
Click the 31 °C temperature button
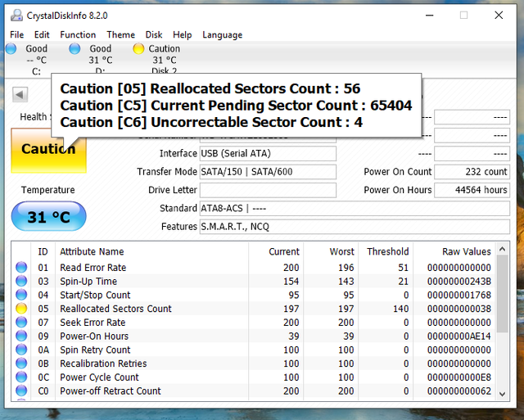tap(49, 216)
